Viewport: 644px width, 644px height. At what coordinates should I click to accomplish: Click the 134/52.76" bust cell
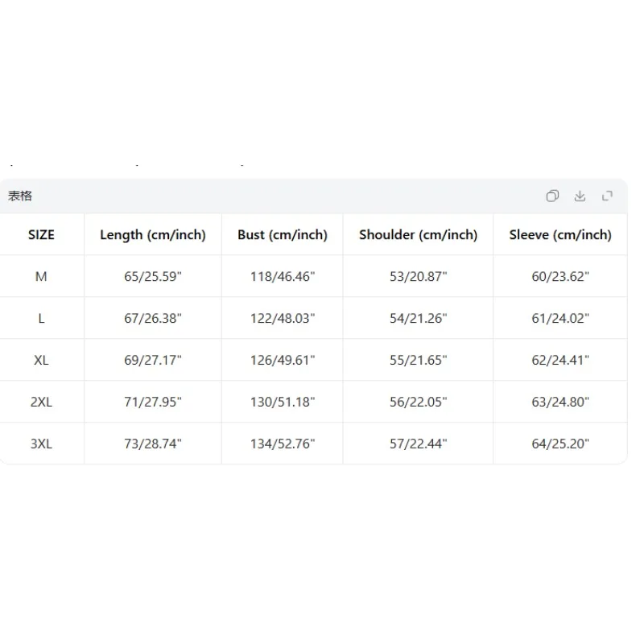[x=283, y=444]
